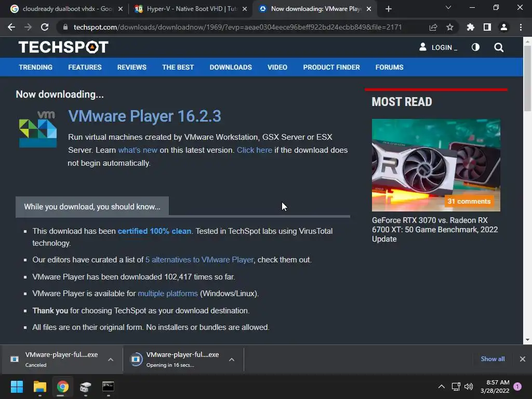The image size is (532, 399).
Task: Click the TechSpot logo
Action: (63, 47)
